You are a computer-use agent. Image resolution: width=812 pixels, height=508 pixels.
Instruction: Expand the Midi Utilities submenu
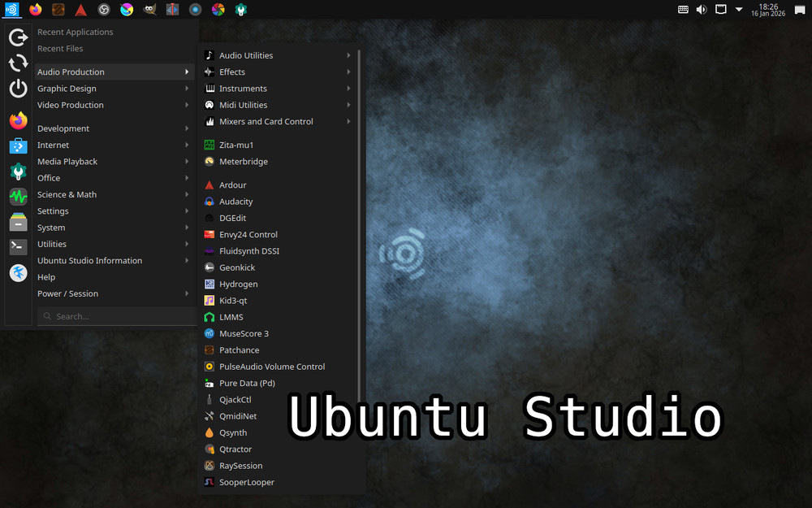pyautogui.click(x=242, y=104)
